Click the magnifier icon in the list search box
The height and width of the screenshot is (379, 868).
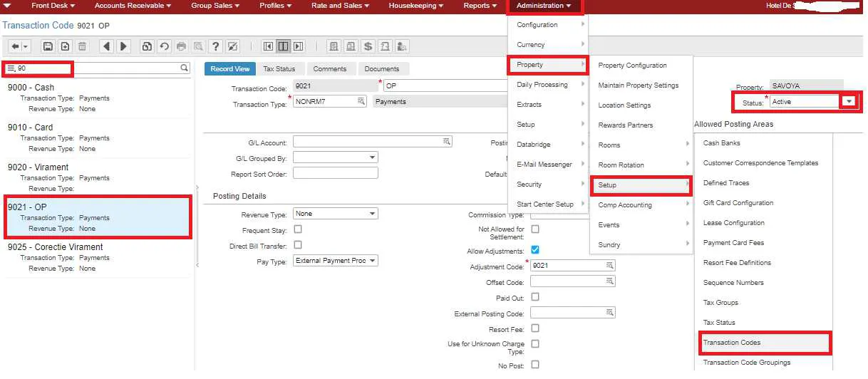click(x=185, y=68)
